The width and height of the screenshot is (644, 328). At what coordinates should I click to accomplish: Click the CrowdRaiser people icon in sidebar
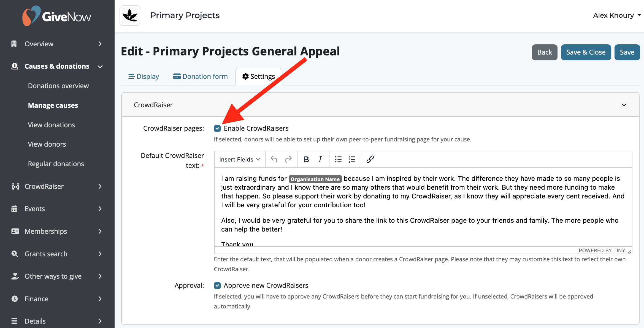(x=15, y=186)
